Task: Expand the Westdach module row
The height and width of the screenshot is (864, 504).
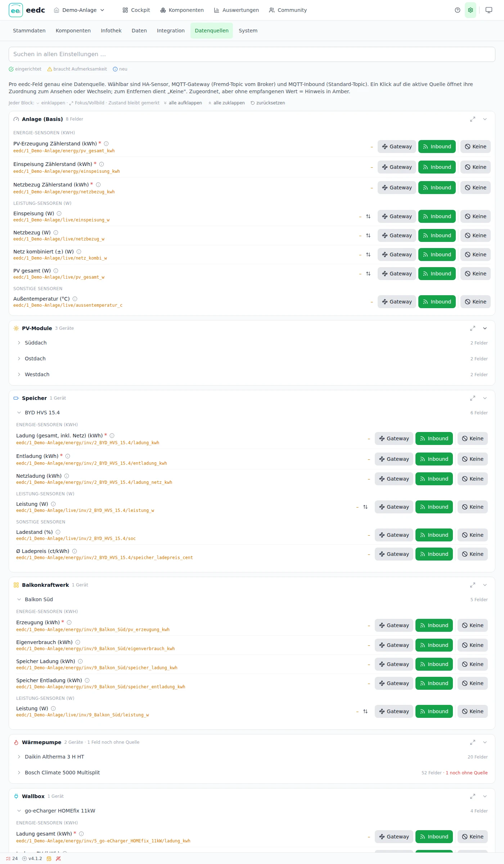Action: pos(252,374)
